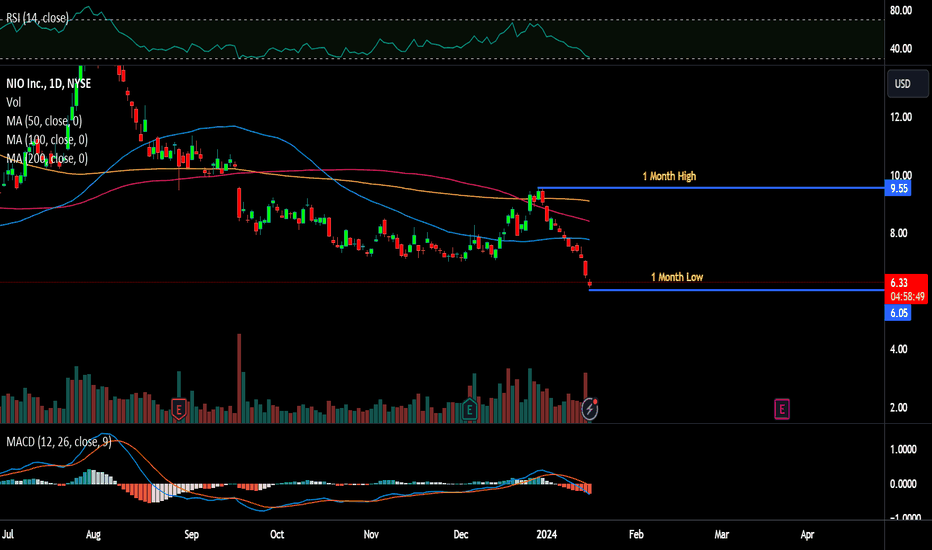
Task: Click the 6.05 blue price label
Action: [x=898, y=313]
